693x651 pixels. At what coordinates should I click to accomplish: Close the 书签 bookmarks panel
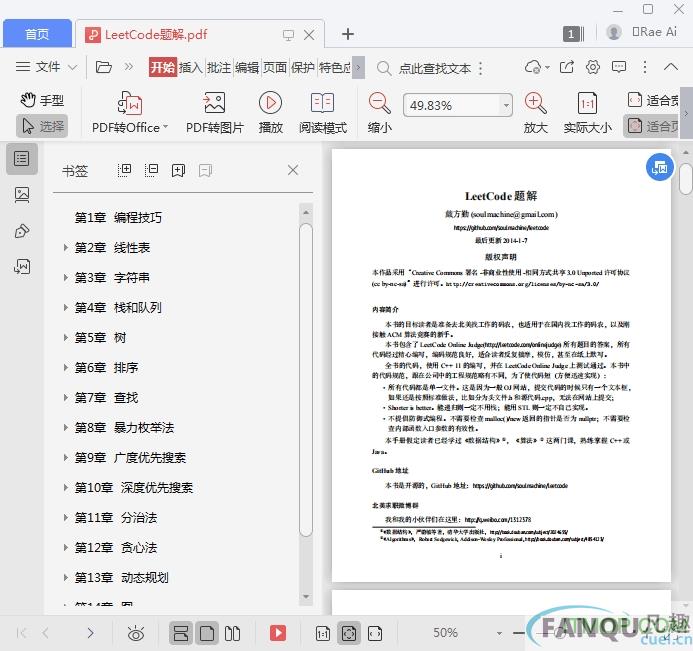pos(293,170)
